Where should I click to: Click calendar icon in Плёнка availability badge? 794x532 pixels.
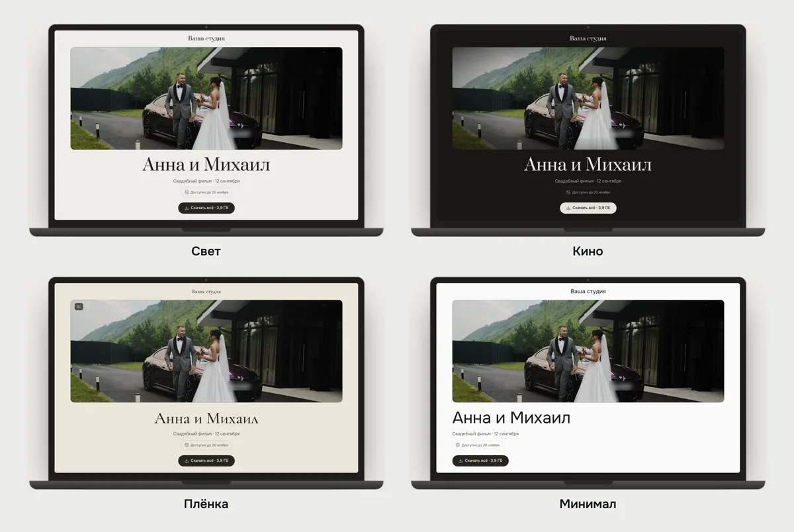[x=187, y=445]
